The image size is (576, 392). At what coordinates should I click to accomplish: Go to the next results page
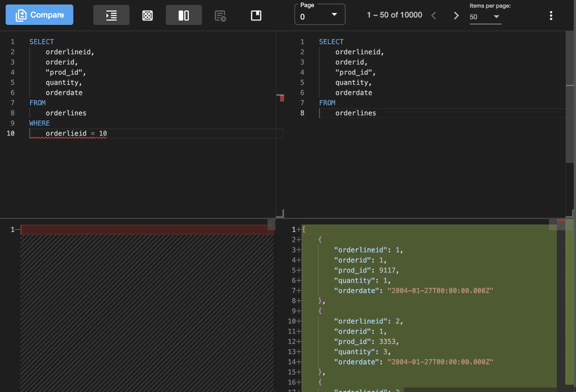456,15
